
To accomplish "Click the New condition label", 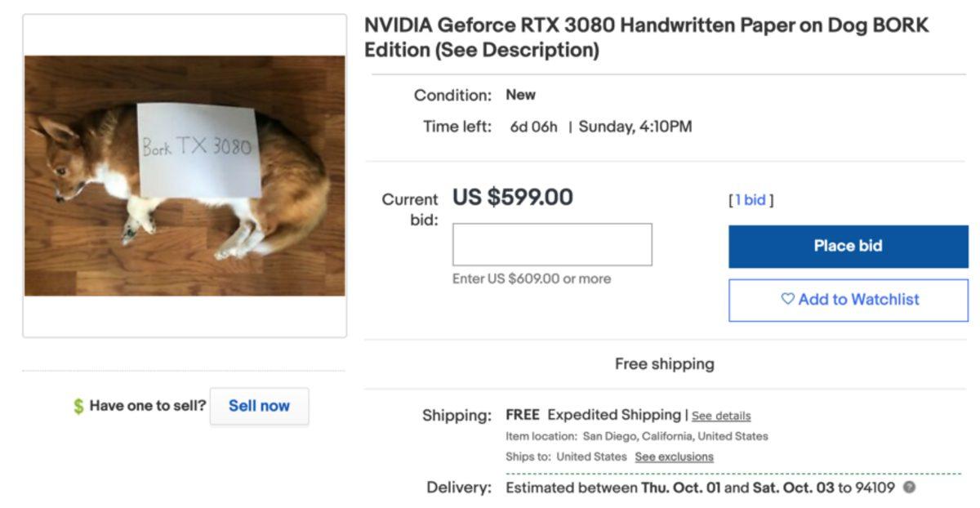I will 521,94.
